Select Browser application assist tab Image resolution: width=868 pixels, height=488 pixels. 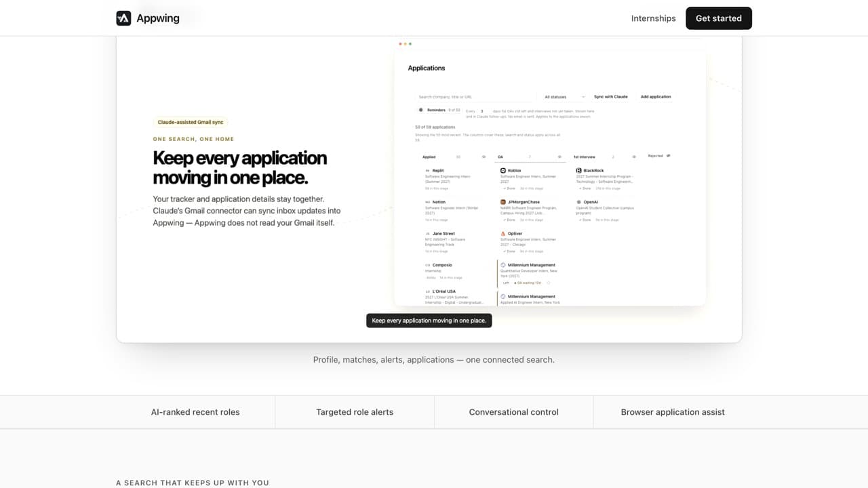pyautogui.click(x=673, y=412)
